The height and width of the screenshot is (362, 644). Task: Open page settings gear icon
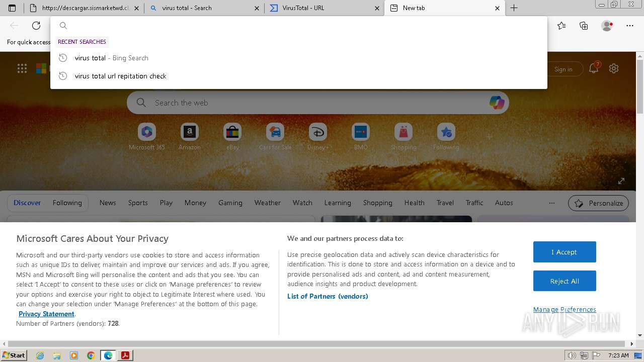click(x=614, y=68)
